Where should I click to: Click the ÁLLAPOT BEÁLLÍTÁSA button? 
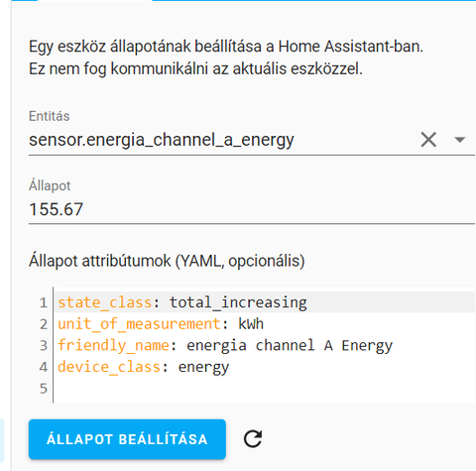pos(127,439)
